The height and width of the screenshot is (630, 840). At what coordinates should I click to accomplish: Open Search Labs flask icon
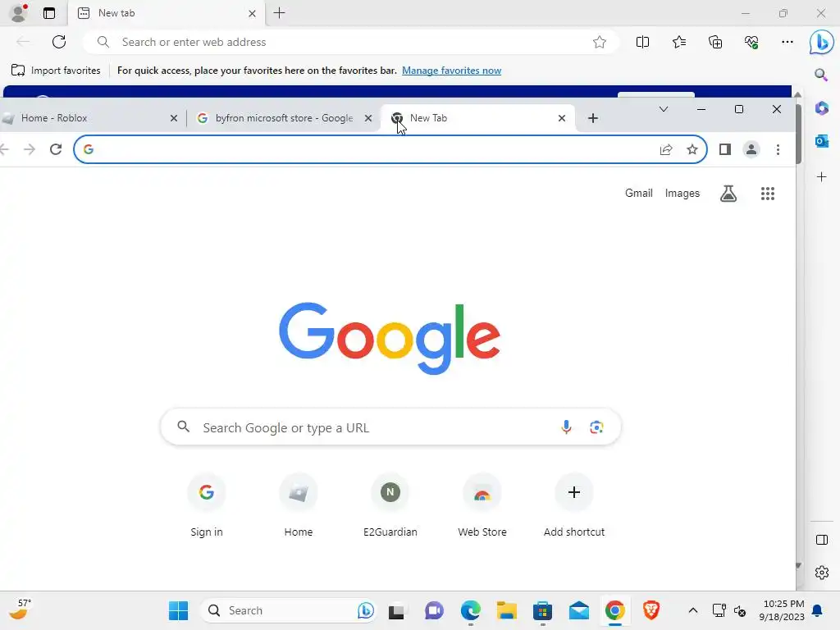pyautogui.click(x=728, y=194)
